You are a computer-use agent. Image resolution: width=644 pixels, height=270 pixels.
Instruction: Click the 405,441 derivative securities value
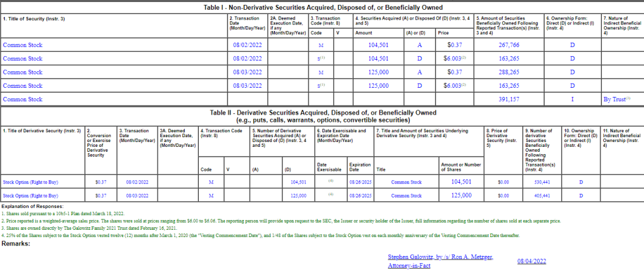tap(542, 196)
